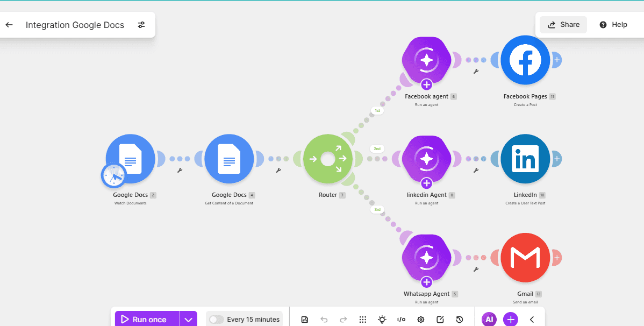Click the Create a Post label

pos(525,104)
